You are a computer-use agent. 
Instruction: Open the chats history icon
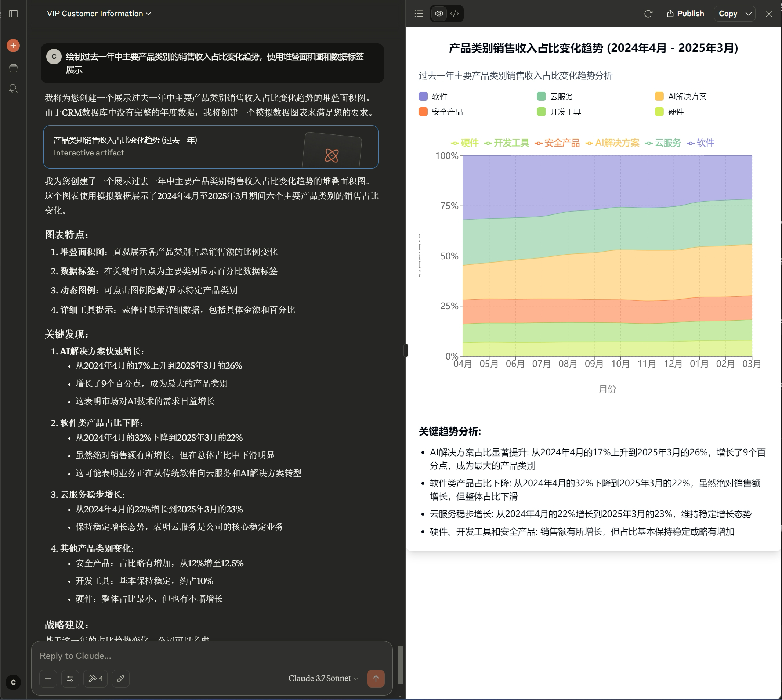pos(14,89)
